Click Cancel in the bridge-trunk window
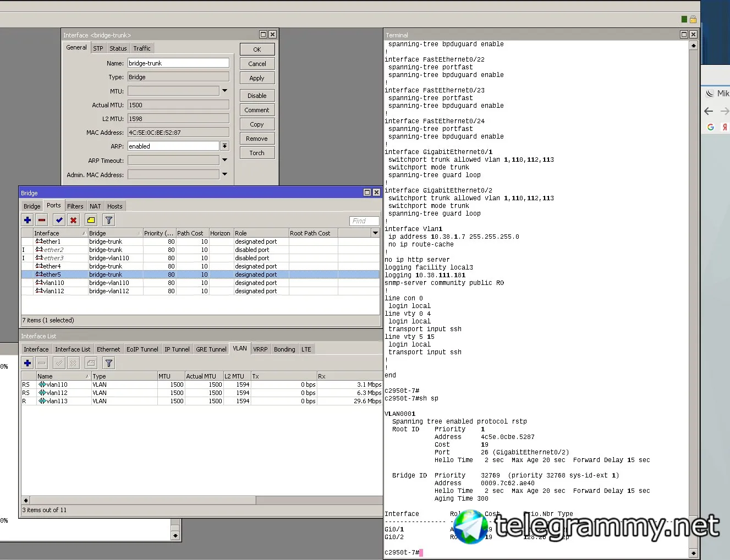The image size is (730, 560). coord(257,64)
